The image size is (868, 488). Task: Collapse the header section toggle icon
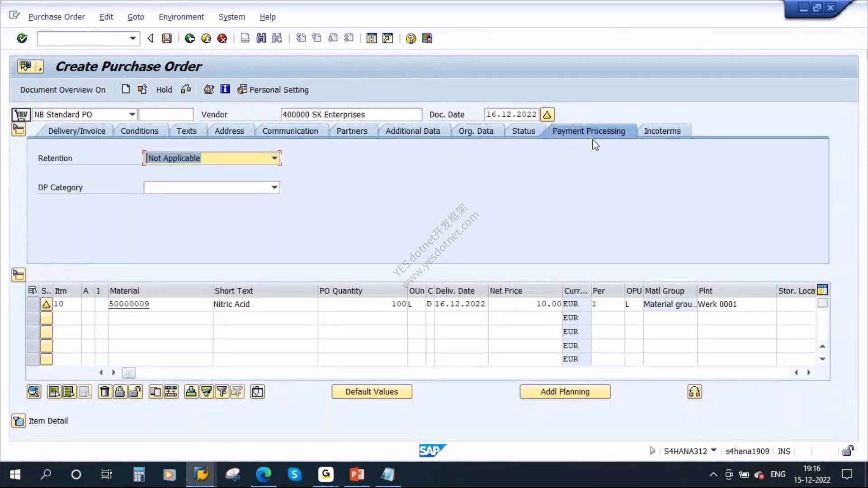(19, 130)
